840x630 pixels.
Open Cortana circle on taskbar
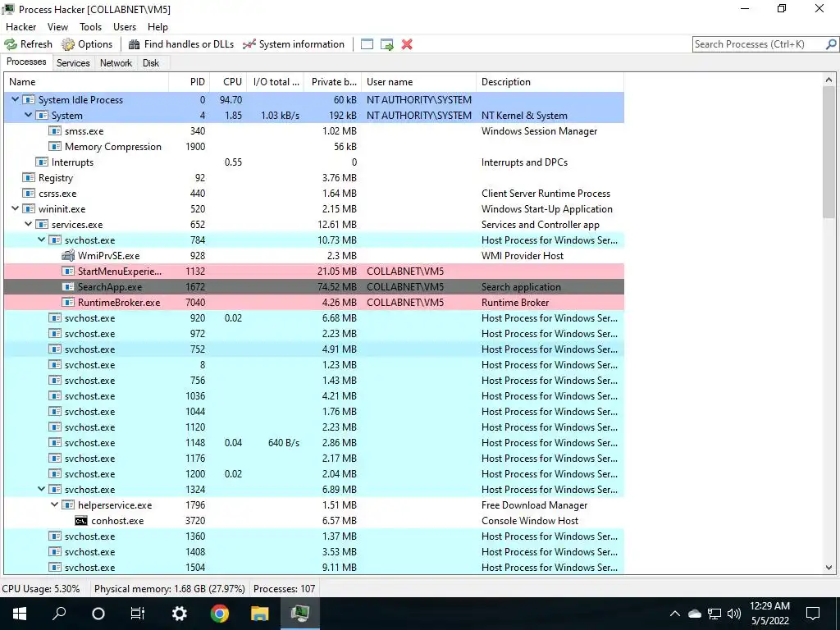pyautogui.click(x=98, y=614)
